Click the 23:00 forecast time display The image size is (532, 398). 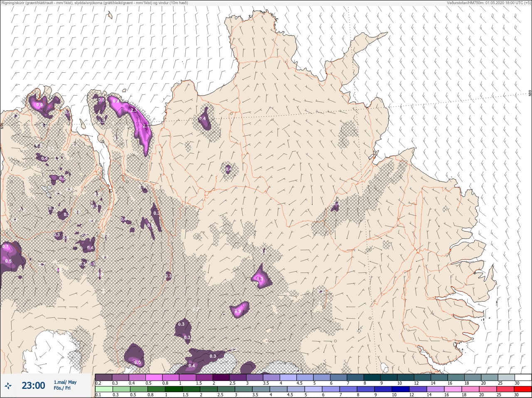click(x=33, y=386)
